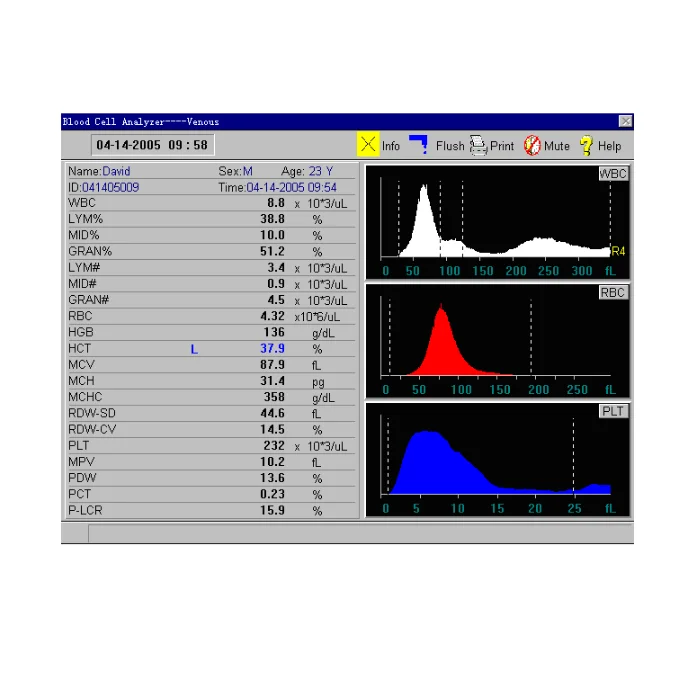Click the white WBC histogram peak
The height and width of the screenshot is (696, 696).
click(424, 222)
